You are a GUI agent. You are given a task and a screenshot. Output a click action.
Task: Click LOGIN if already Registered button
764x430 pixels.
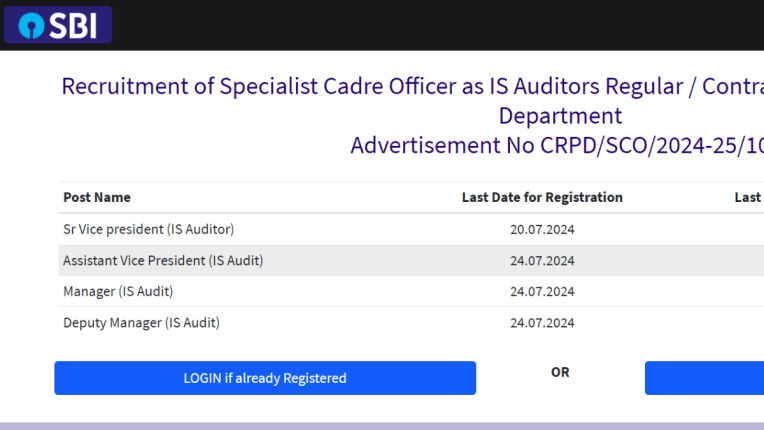[265, 378]
